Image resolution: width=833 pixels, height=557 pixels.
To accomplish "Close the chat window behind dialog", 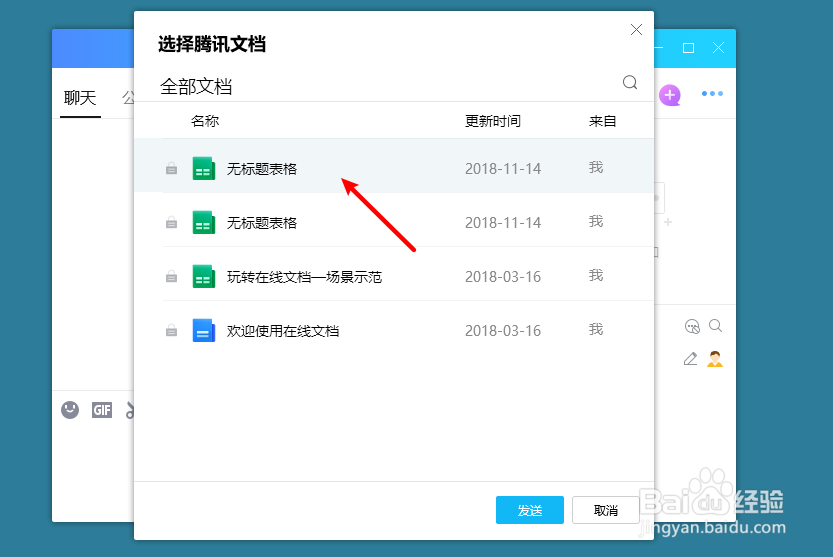I will [x=718, y=48].
